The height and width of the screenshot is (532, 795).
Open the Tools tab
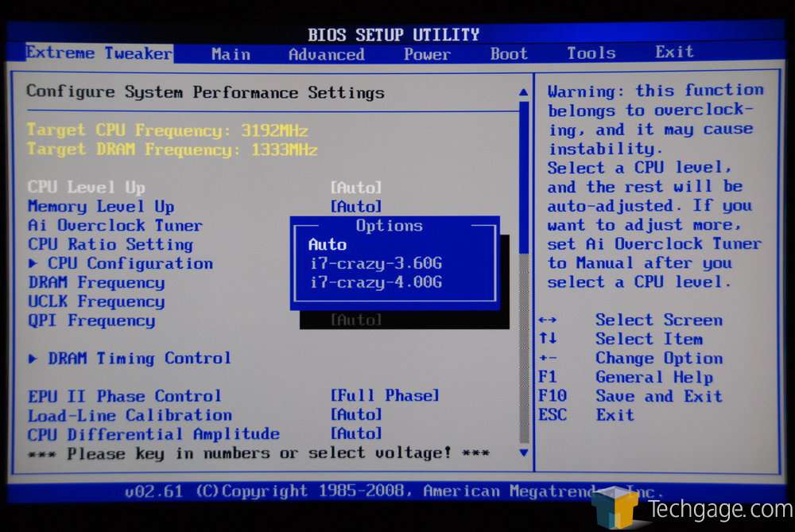(x=591, y=52)
